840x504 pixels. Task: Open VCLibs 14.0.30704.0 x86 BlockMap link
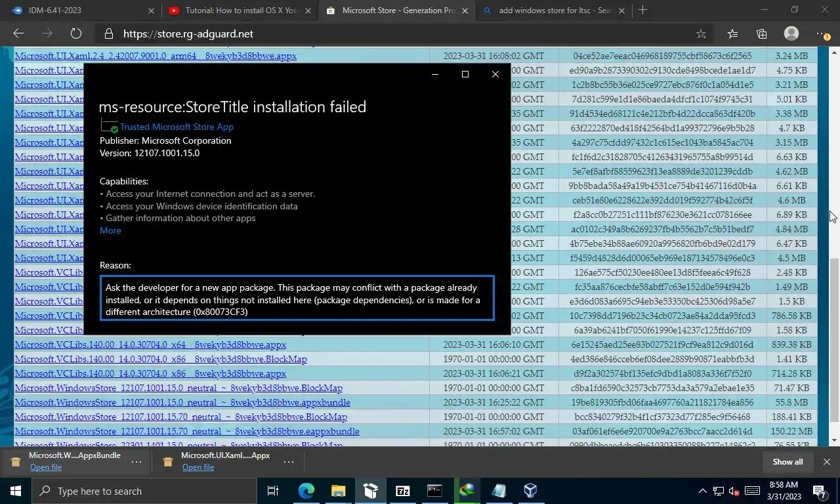point(161,359)
